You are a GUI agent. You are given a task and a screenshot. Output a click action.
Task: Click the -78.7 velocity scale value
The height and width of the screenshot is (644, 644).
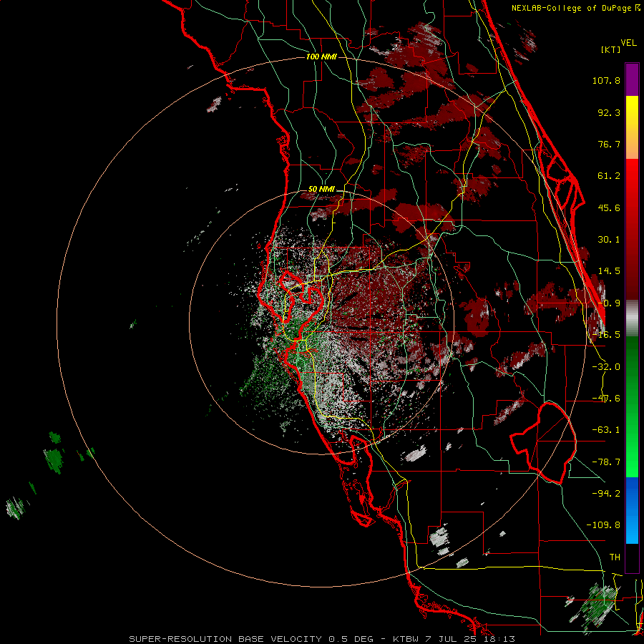click(x=606, y=462)
